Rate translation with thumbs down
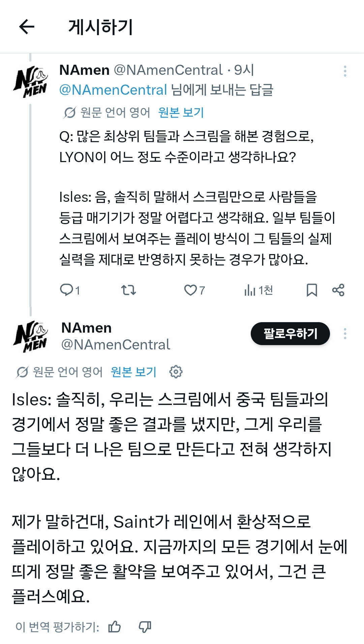364x644 pixels. pos(145,627)
